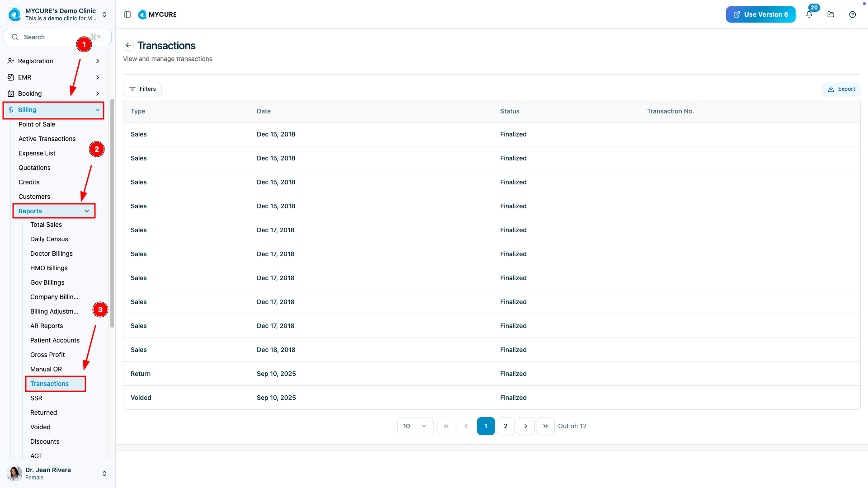The height and width of the screenshot is (488, 868).
Task: Open the Filters panel
Action: point(142,89)
